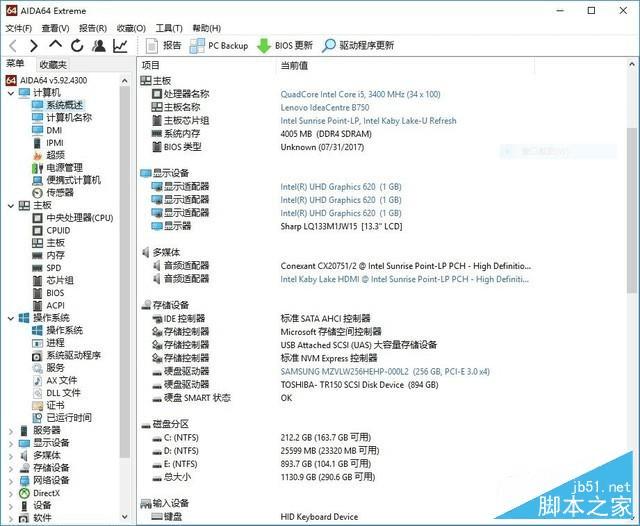The image size is (640, 526).
Task: Collapse the 操作系统 tree node
Action: [11, 318]
